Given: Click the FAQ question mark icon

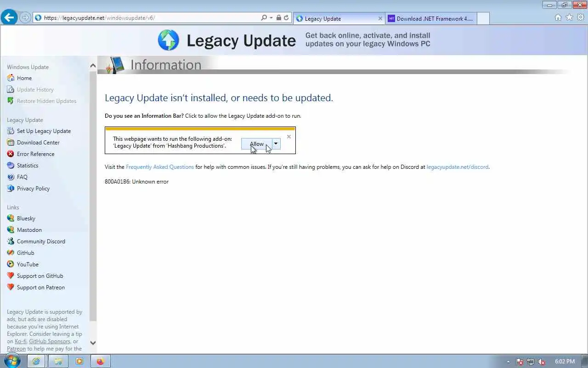Looking at the screenshot, I should (11, 177).
